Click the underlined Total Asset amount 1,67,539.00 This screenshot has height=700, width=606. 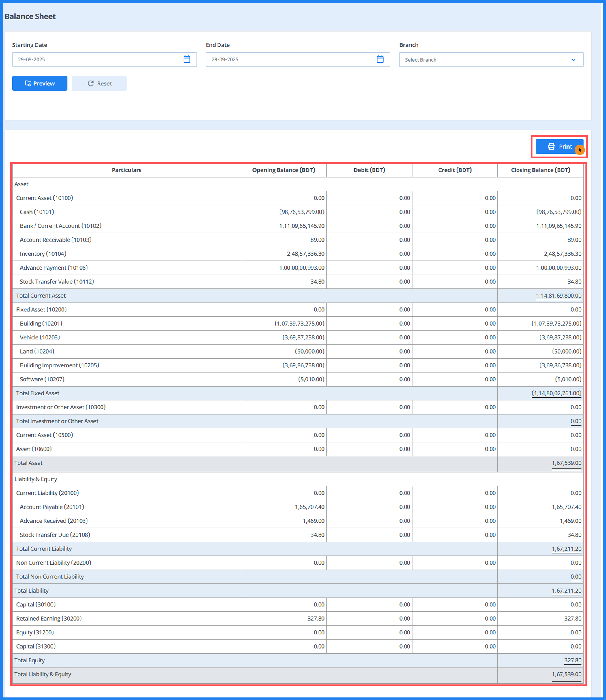pyautogui.click(x=566, y=463)
